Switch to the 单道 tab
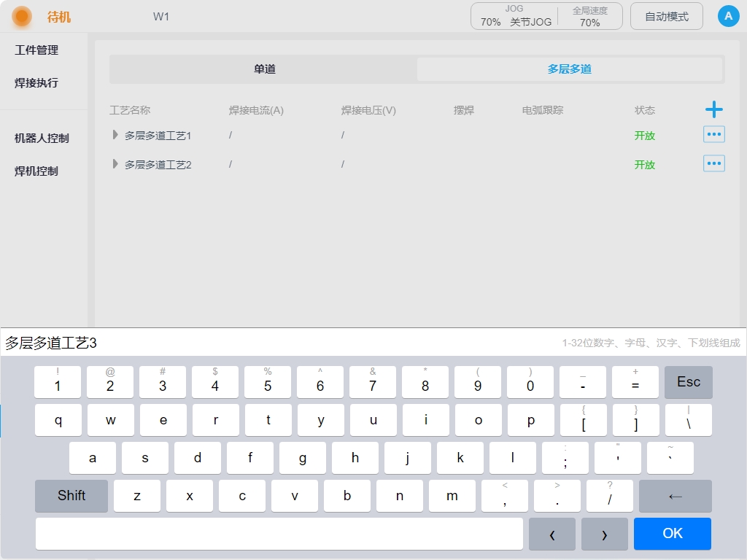The image size is (747, 560). point(264,69)
